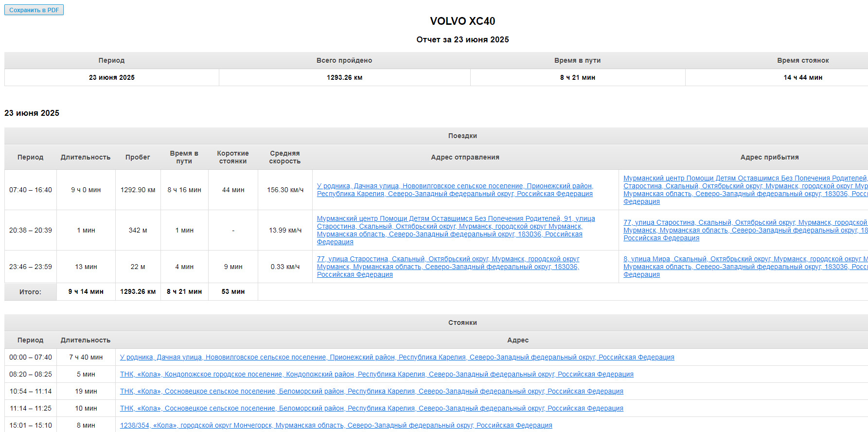Select travel time value 8 ч 21 мин in summary

coord(577,77)
